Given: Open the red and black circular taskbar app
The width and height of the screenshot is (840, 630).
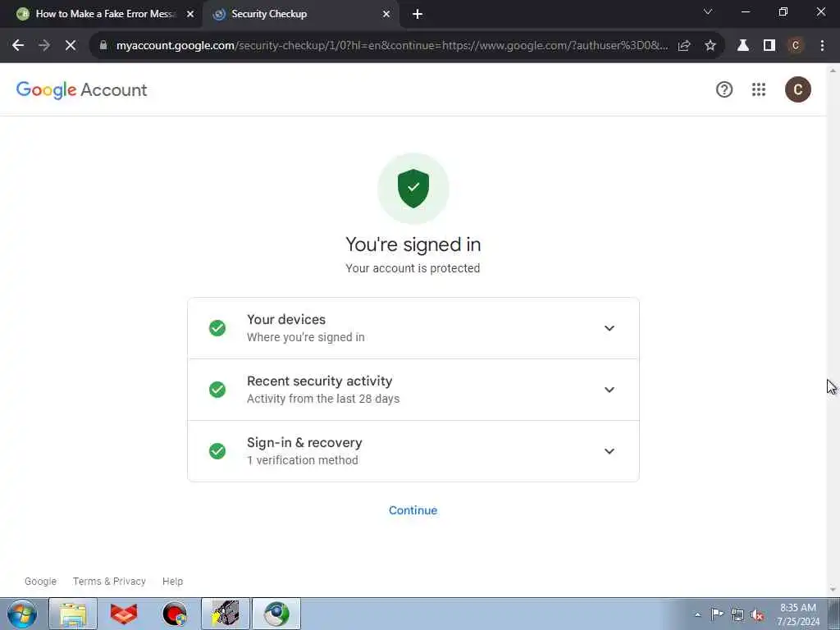Looking at the screenshot, I should [x=175, y=614].
